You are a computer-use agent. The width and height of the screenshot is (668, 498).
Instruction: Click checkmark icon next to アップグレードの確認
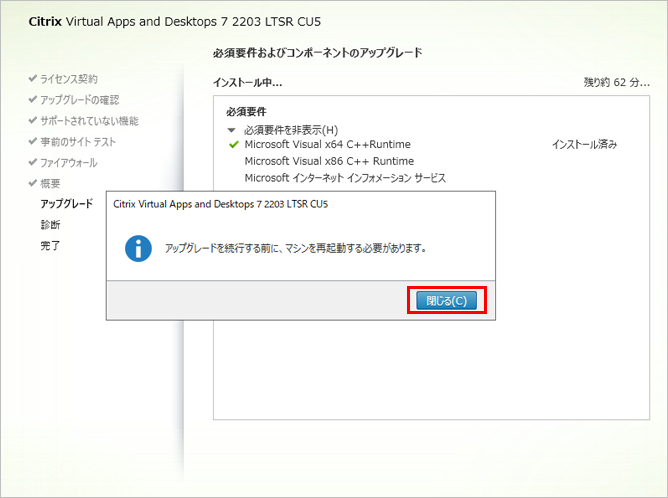coord(32,99)
